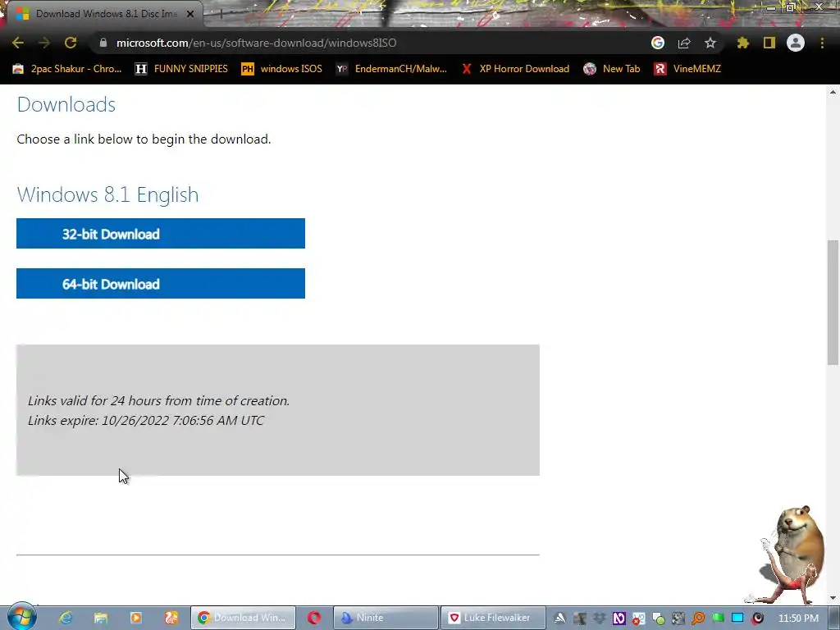Click the orange magnifier tray icon
Screen dimensions: 840x630
[x=698, y=619]
